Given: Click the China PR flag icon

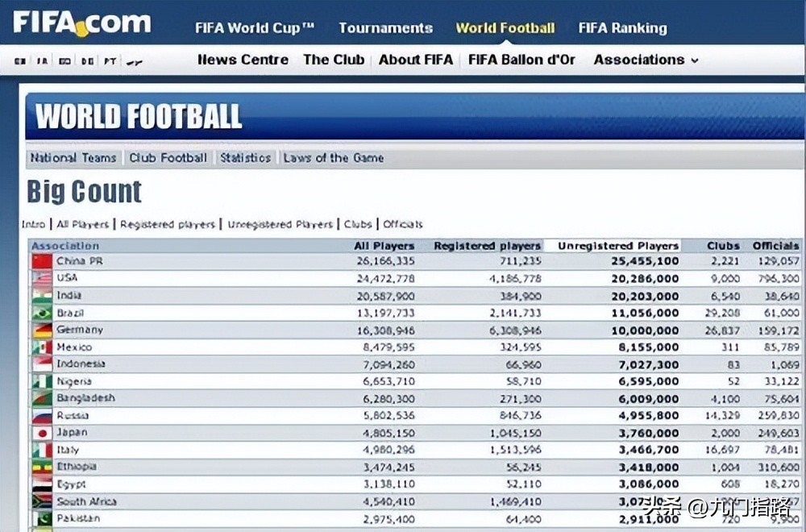Looking at the screenshot, I should (x=42, y=261).
